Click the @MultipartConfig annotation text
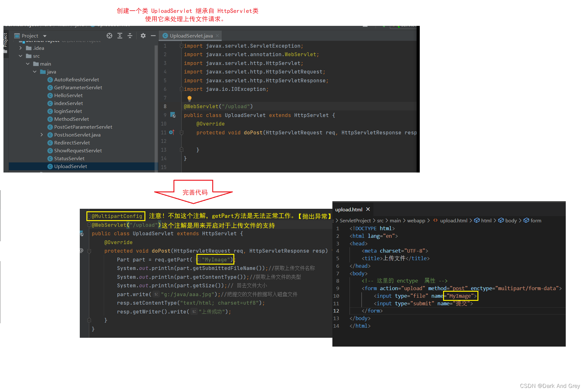This screenshot has width=585, height=392. coord(117,216)
